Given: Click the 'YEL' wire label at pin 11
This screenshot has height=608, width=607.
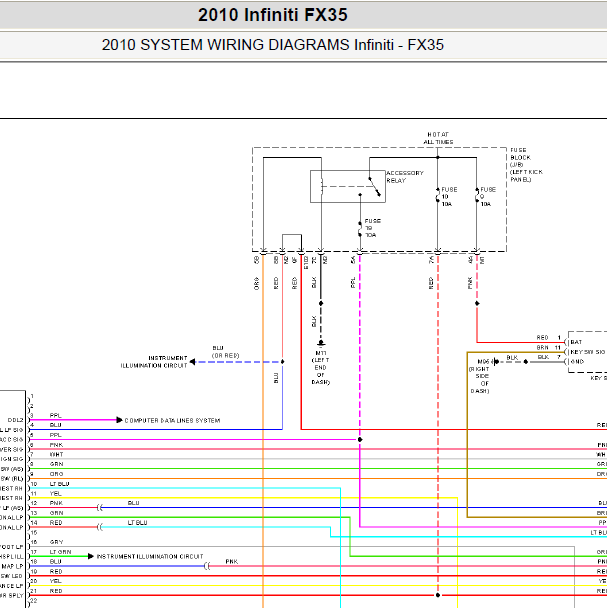Looking at the screenshot, I should pos(55,494).
